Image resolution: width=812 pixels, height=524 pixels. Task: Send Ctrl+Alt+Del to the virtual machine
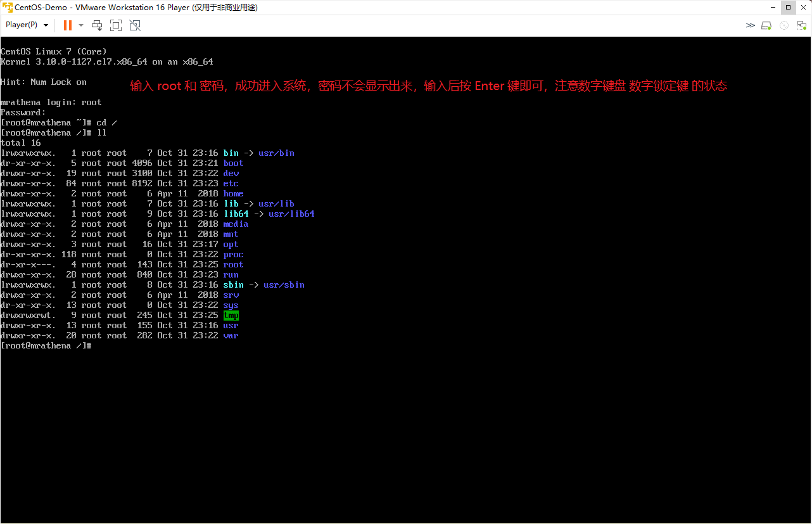click(97, 25)
